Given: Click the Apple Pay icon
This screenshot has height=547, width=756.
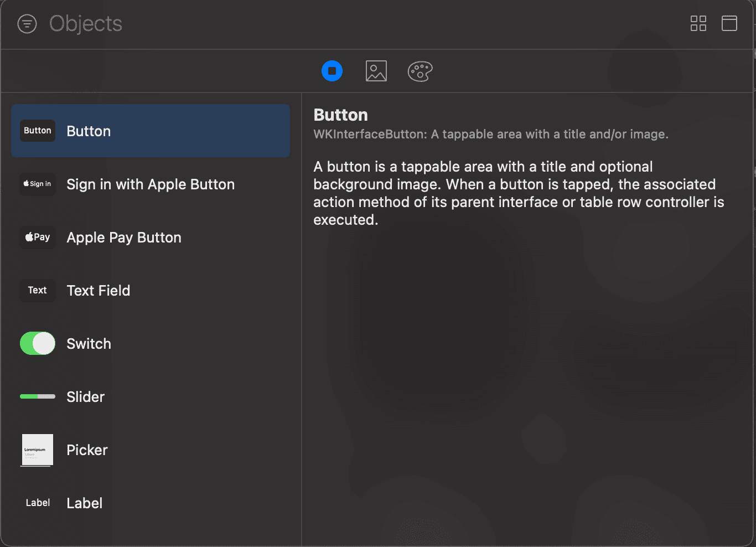Looking at the screenshot, I should click(x=38, y=237).
